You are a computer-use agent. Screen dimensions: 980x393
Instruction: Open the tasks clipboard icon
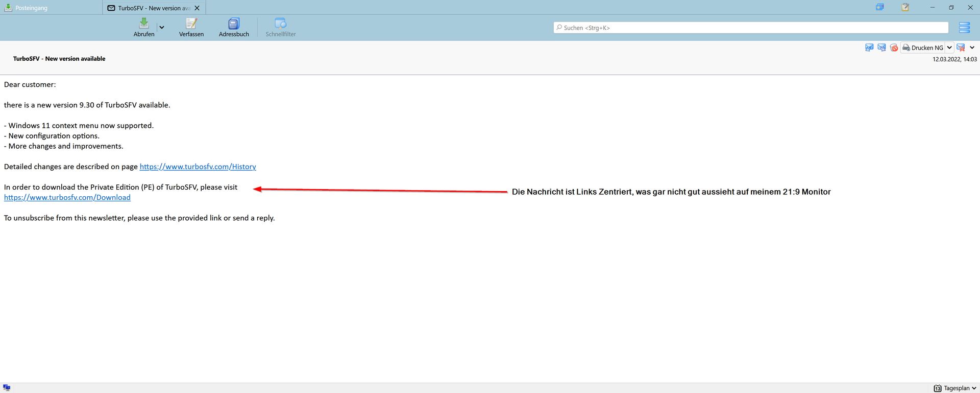pos(905,7)
